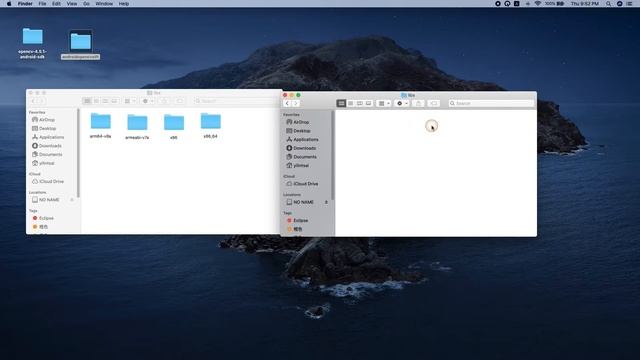
Task: Open the gear Action menu in front window
Action: click(402, 103)
